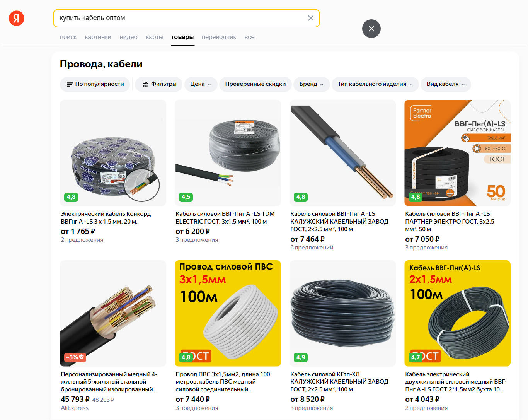Switch to the картинки tab
This screenshot has width=528, height=420.
[x=98, y=37]
